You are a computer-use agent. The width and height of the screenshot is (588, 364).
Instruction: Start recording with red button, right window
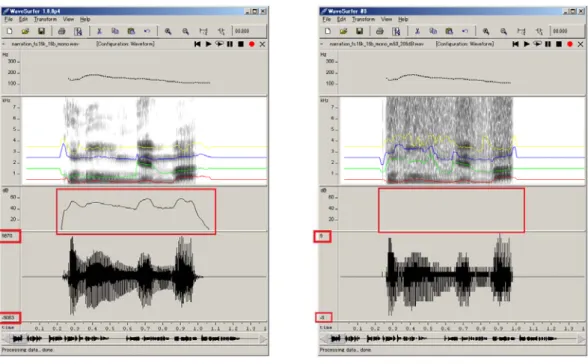[x=570, y=44]
